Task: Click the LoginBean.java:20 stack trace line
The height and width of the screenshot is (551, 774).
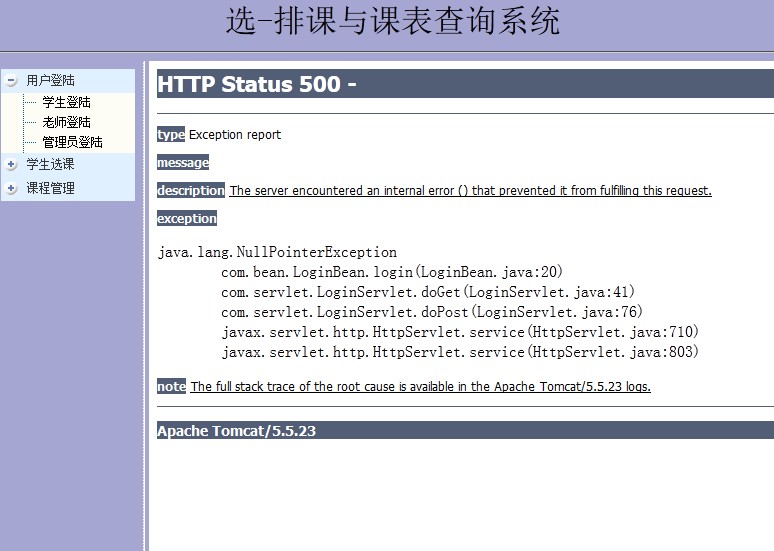Action: pos(392,272)
